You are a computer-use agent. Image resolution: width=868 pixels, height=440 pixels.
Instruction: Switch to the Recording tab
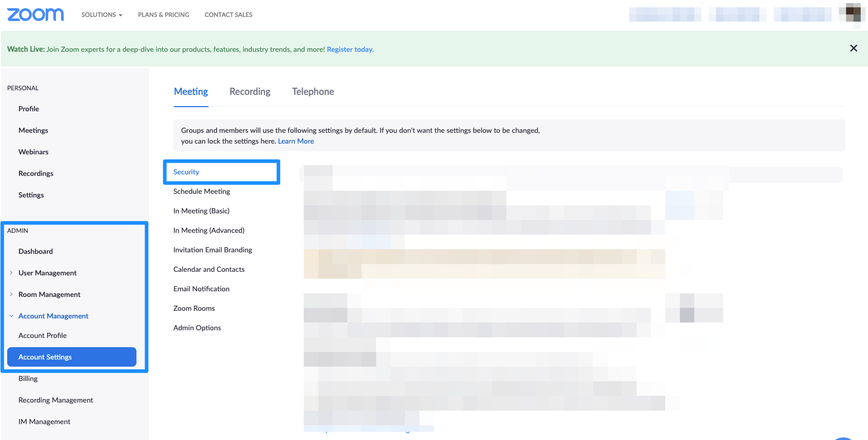coord(250,92)
